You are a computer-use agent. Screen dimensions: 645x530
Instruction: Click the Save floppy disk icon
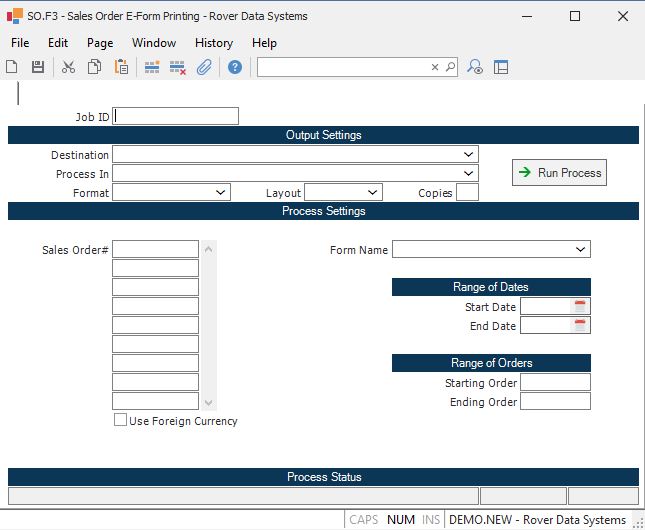point(38,67)
